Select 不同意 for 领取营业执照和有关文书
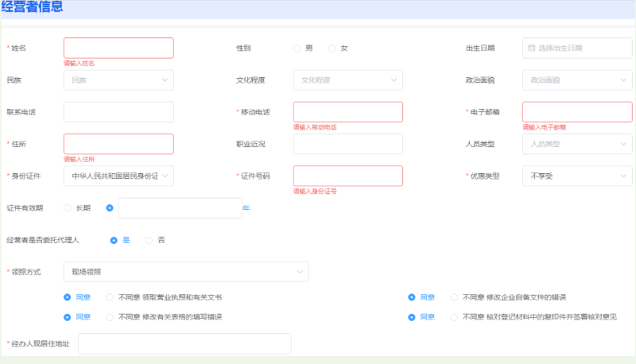This screenshot has height=364, width=636. [110, 297]
